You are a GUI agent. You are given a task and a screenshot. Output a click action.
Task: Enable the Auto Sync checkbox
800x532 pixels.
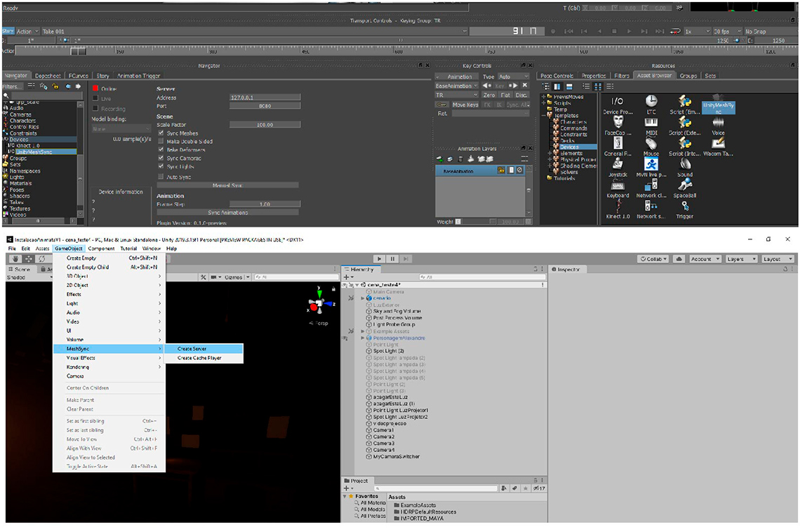click(161, 177)
